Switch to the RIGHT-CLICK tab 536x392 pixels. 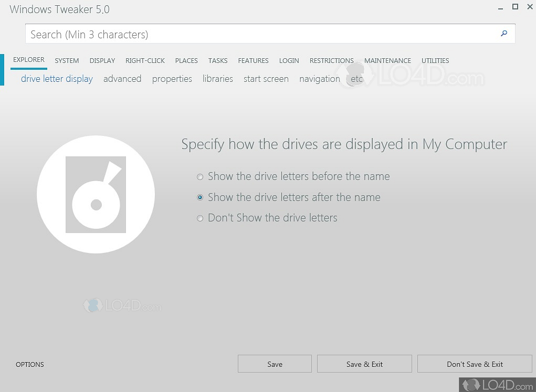point(145,60)
